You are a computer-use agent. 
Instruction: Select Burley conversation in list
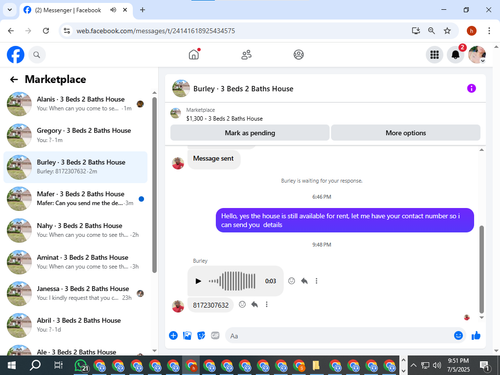(x=75, y=167)
